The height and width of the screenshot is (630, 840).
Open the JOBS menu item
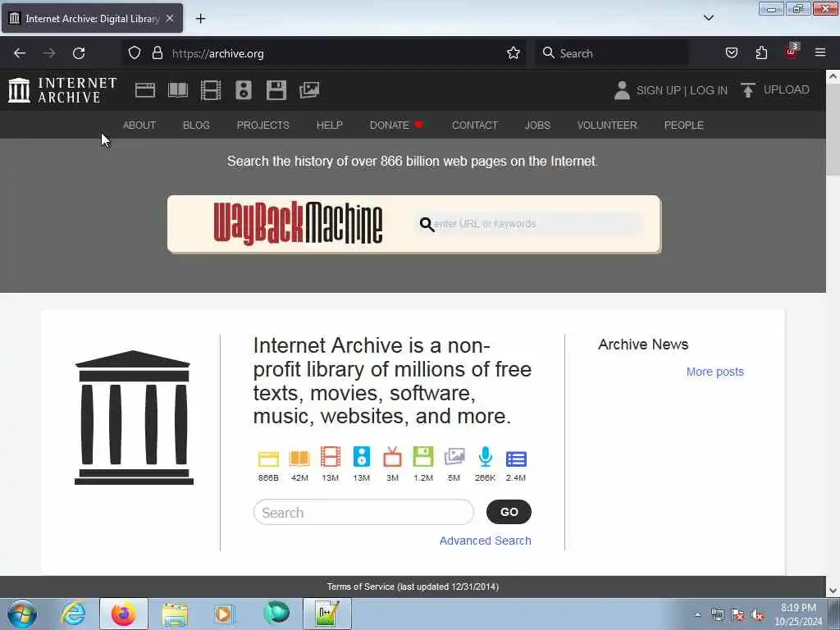coord(537,126)
